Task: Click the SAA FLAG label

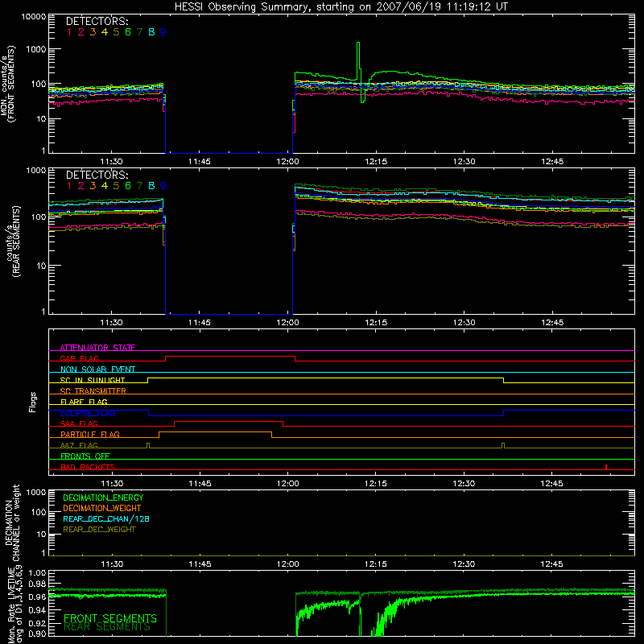Action: click(x=79, y=423)
